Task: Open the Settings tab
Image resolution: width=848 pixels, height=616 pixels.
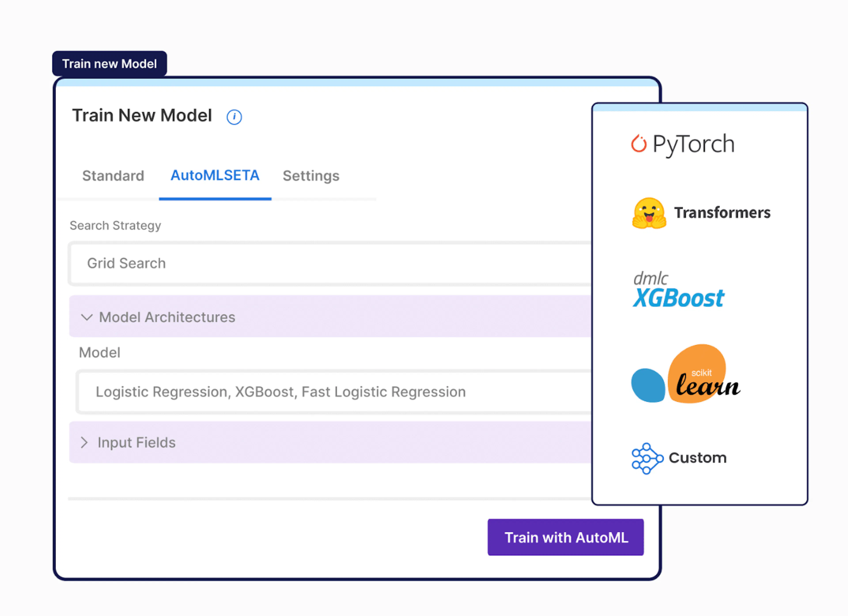Action: pyautogui.click(x=311, y=176)
